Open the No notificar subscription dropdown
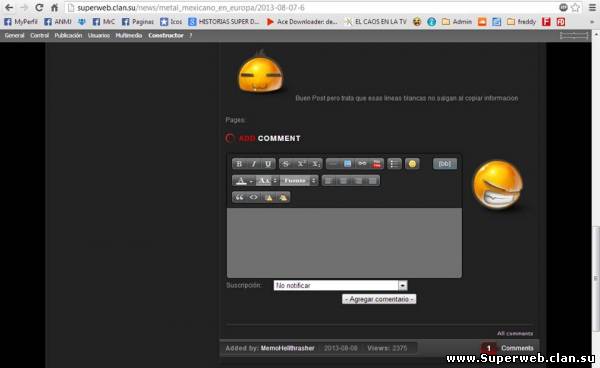 pos(341,285)
